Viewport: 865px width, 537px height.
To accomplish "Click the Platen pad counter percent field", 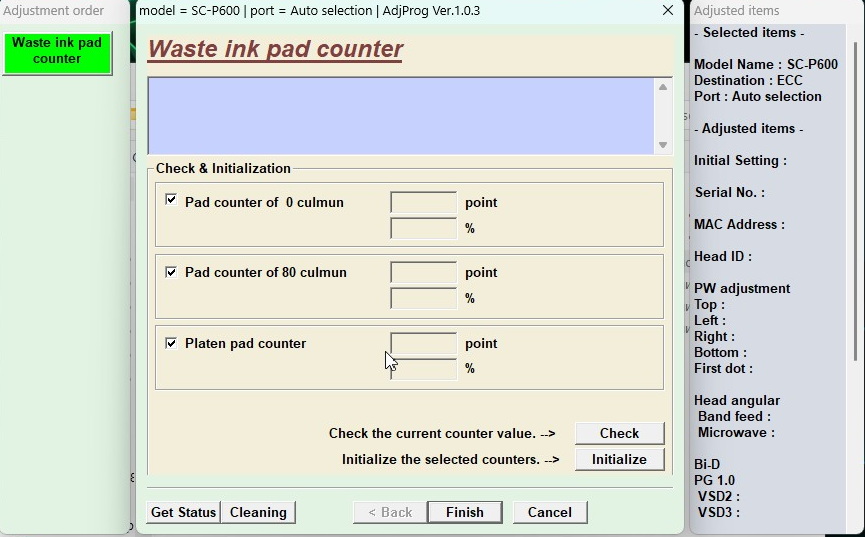I will pyautogui.click(x=423, y=369).
